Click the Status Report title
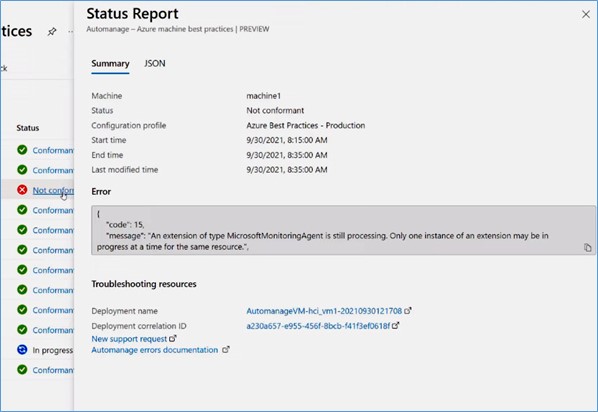This screenshot has width=598, height=412. pos(132,14)
